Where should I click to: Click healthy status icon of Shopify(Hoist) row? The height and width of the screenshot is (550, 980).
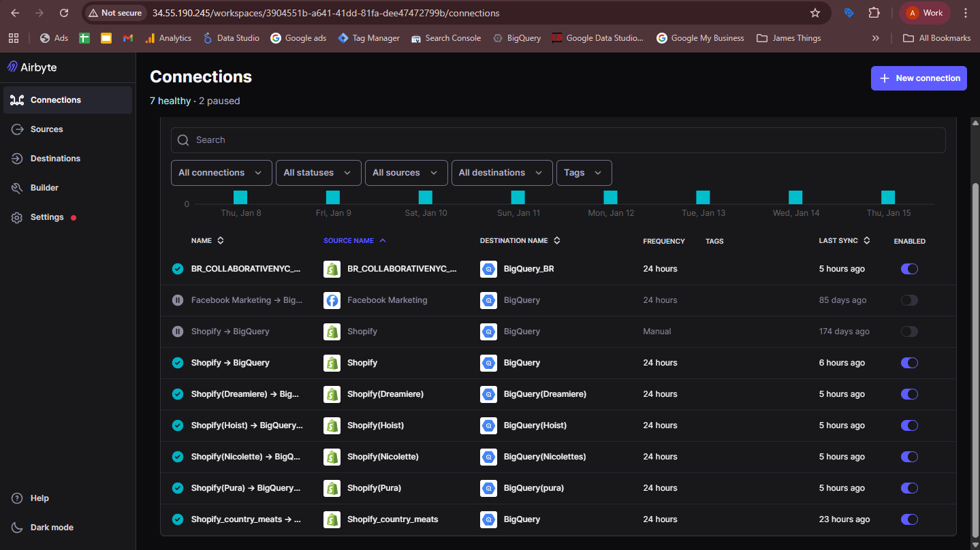[178, 425]
